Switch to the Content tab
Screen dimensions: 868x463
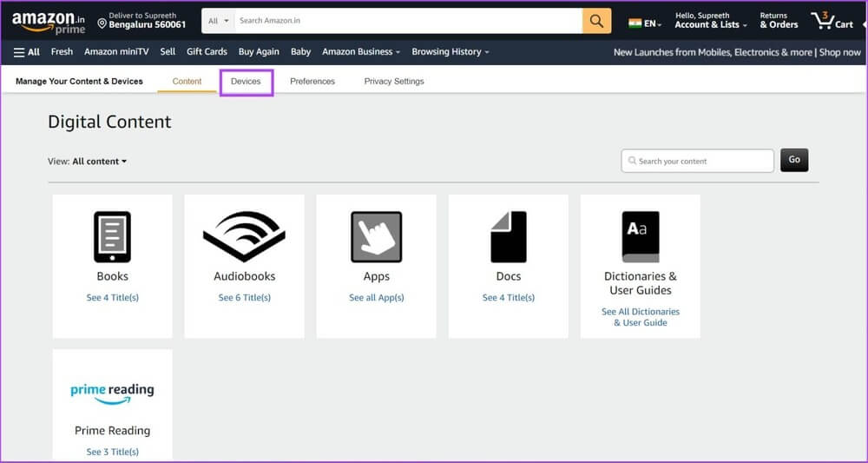187,82
